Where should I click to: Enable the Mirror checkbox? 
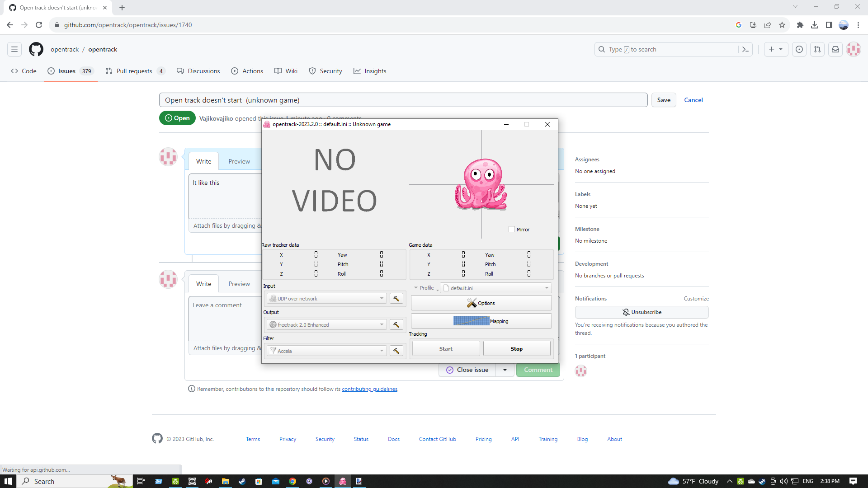tap(512, 230)
